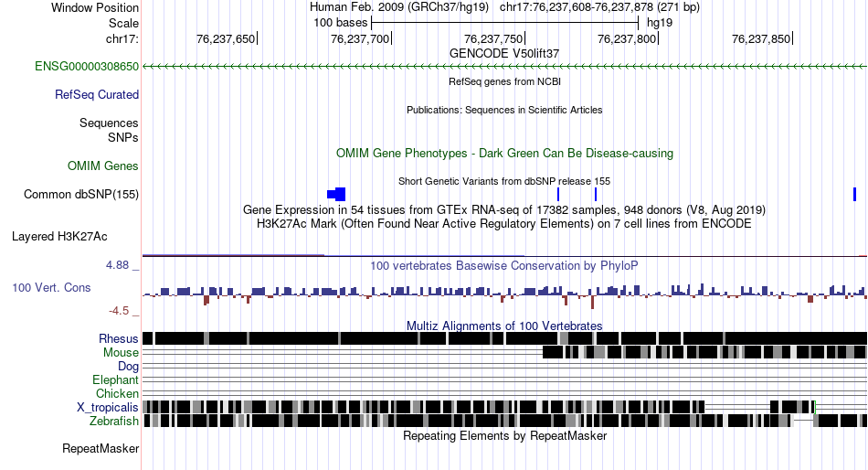Click the Scale label

coord(124,23)
